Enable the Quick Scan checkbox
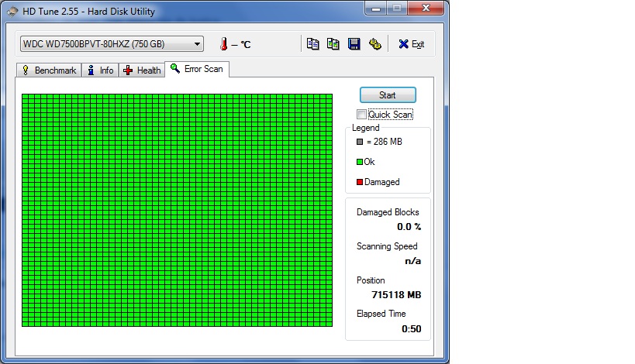 pyautogui.click(x=361, y=115)
